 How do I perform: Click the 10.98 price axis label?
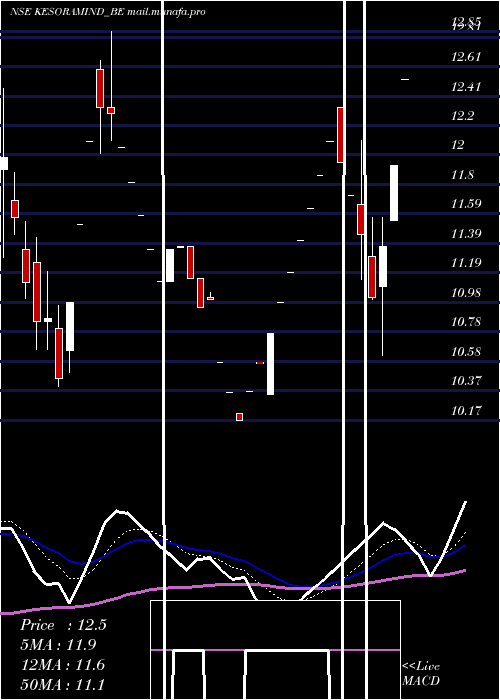click(466, 293)
